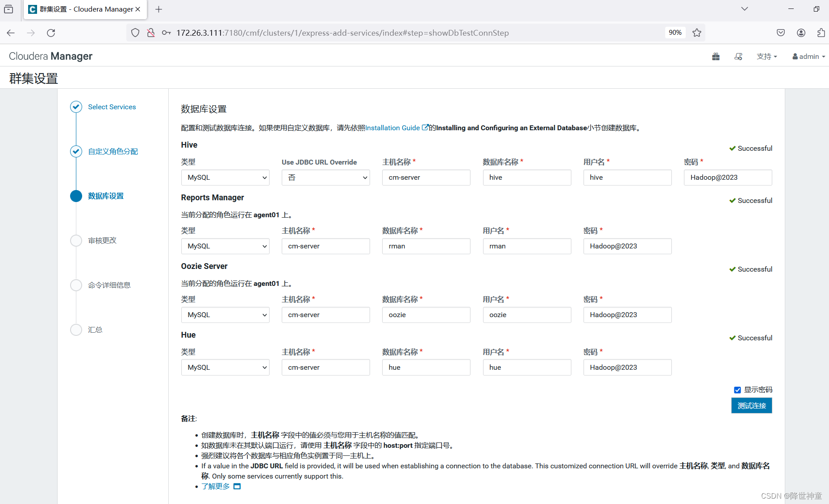Viewport: 829px width, 504px height.
Task: Click the Hue Successful status text
Action: click(755, 338)
